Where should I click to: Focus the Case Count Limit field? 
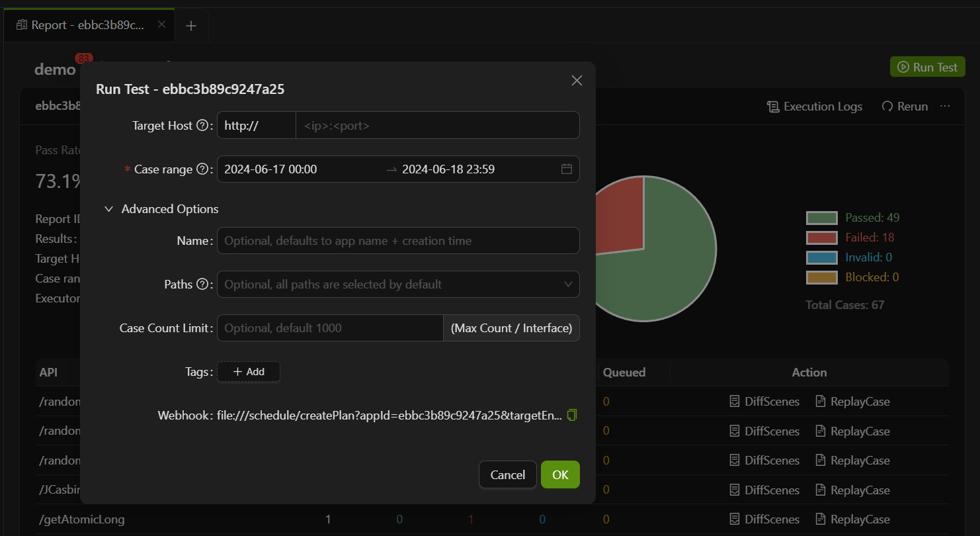point(330,328)
